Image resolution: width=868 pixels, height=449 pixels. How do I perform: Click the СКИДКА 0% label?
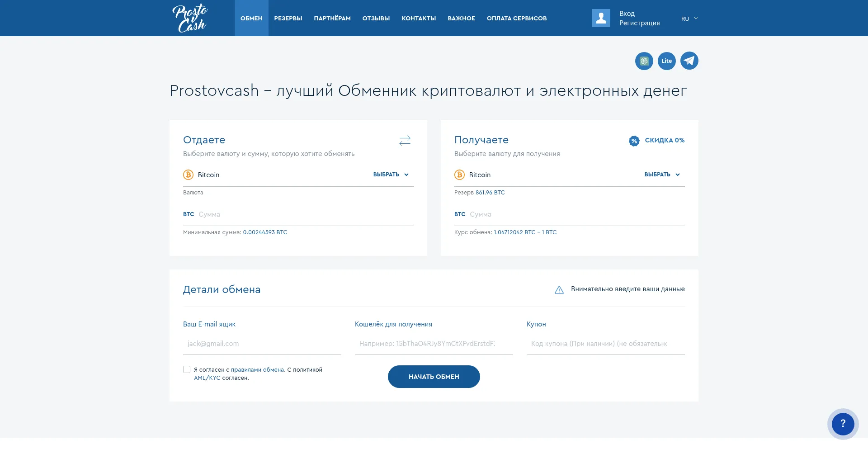tap(665, 140)
